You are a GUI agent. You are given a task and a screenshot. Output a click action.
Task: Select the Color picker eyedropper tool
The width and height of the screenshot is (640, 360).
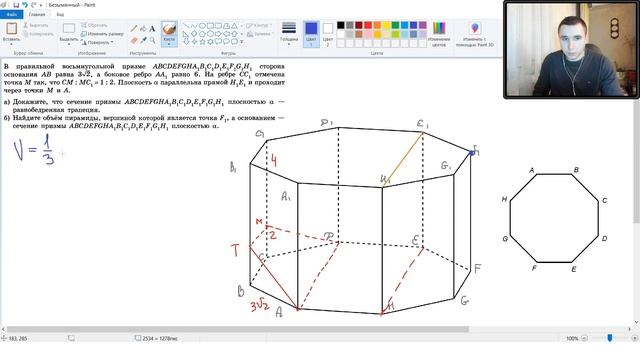tap(143, 40)
